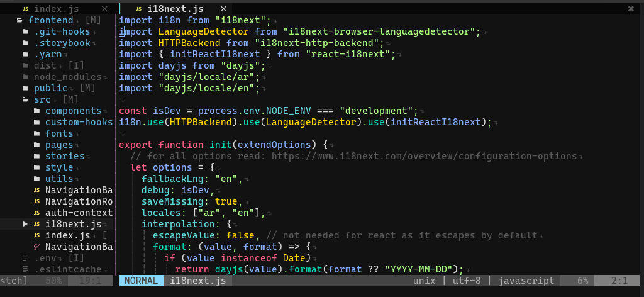
Task: Click the saveMissing option key
Action: (172, 201)
